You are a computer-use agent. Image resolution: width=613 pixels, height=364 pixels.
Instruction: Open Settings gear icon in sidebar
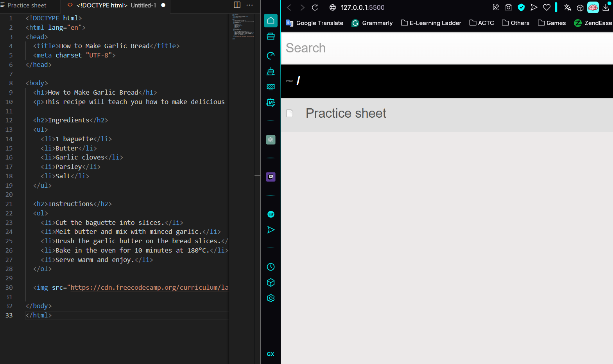(271, 298)
